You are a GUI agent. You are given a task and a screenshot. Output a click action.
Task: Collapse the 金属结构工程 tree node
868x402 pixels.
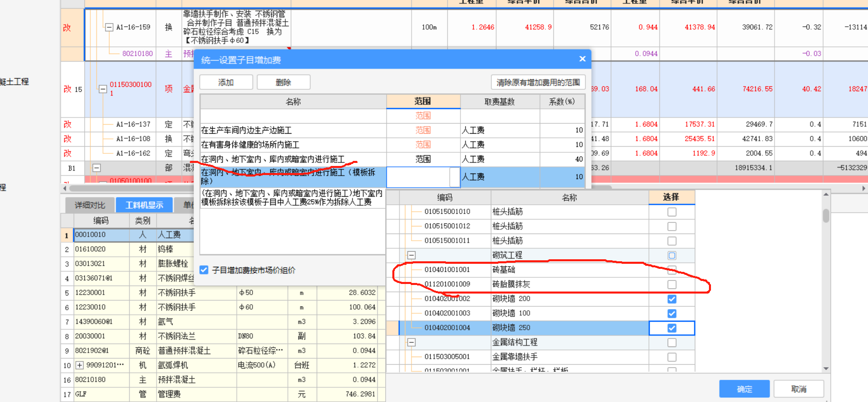pos(412,342)
